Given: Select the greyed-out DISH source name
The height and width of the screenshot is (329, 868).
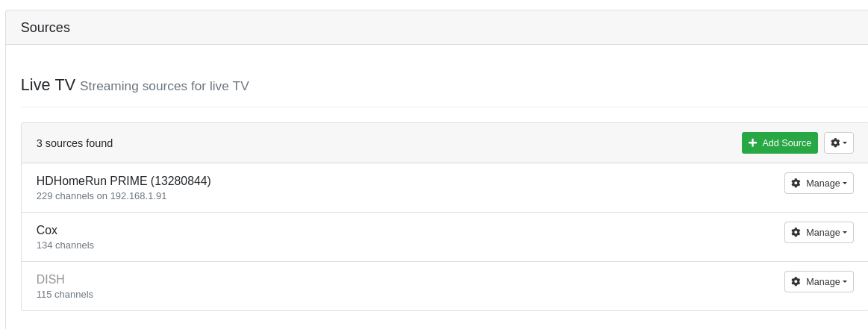Looking at the screenshot, I should [x=51, y=280].
